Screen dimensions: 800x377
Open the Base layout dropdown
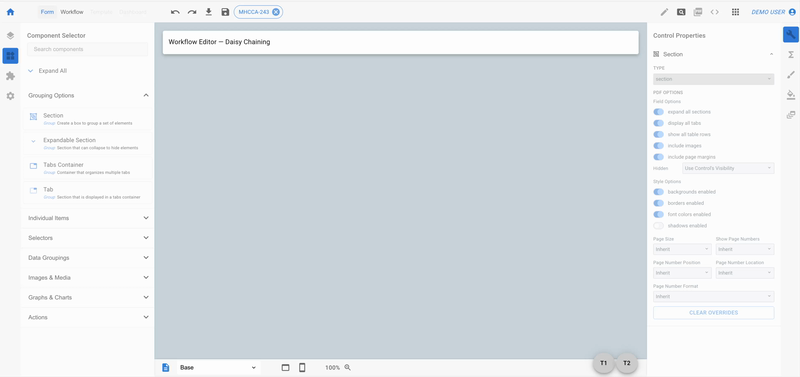218,367
